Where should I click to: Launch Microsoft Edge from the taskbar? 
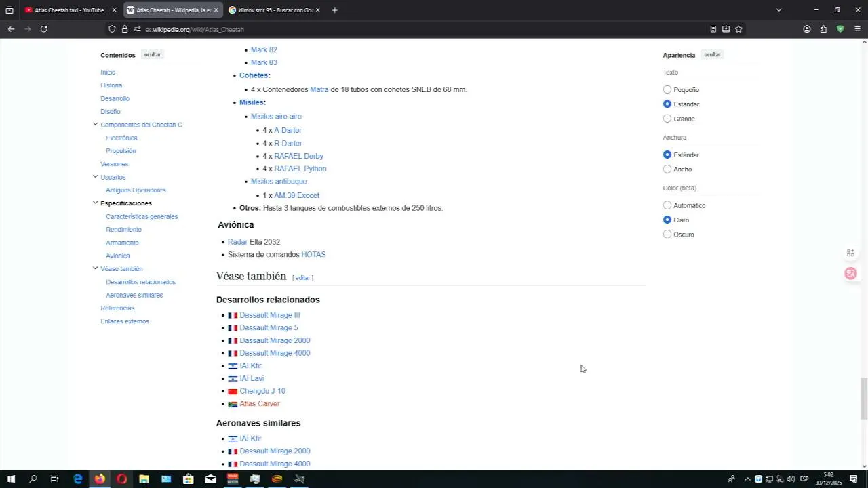click(x=78, y=479)
